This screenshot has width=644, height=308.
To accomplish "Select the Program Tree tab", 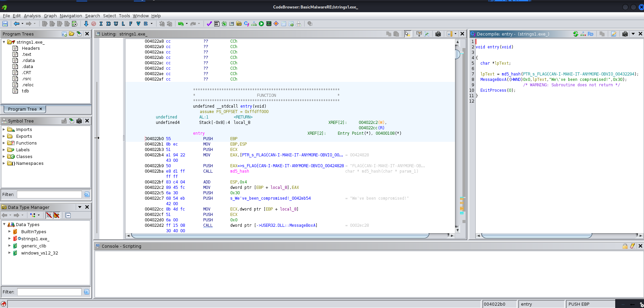I will click(x=22, y=109).
